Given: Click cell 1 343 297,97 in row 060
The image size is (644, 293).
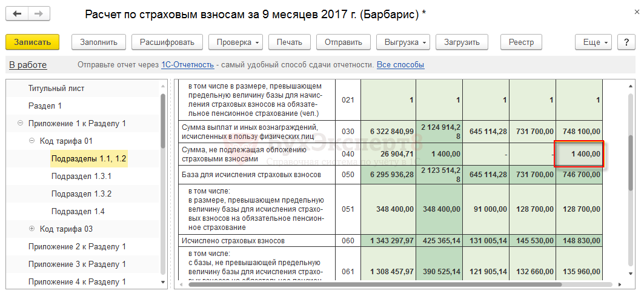Looking at the screenshot, I should pos(388,240).
